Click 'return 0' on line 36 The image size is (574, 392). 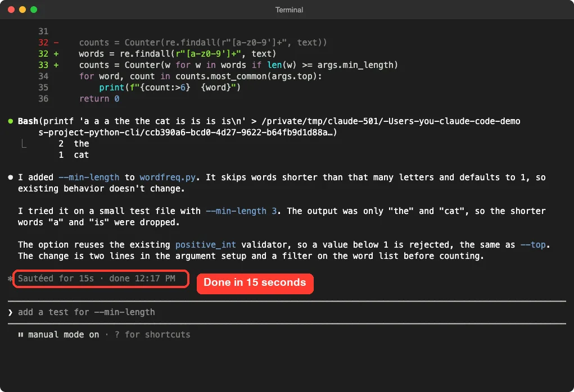[99, 99]
